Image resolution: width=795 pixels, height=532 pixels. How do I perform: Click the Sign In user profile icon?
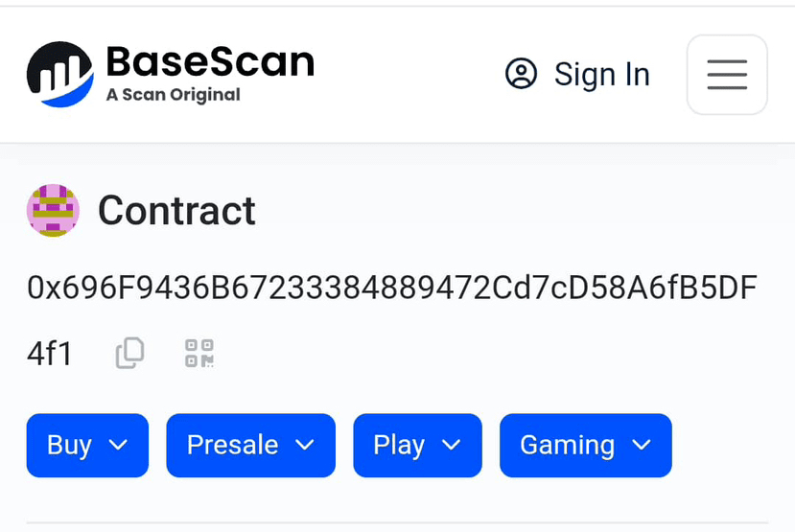click(x=521, y=74)
